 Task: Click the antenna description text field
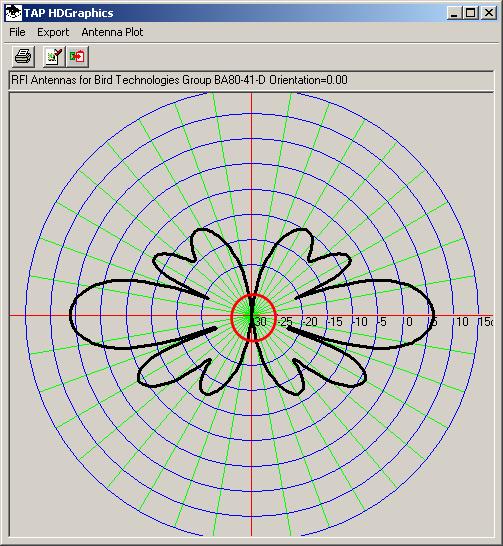251,80
